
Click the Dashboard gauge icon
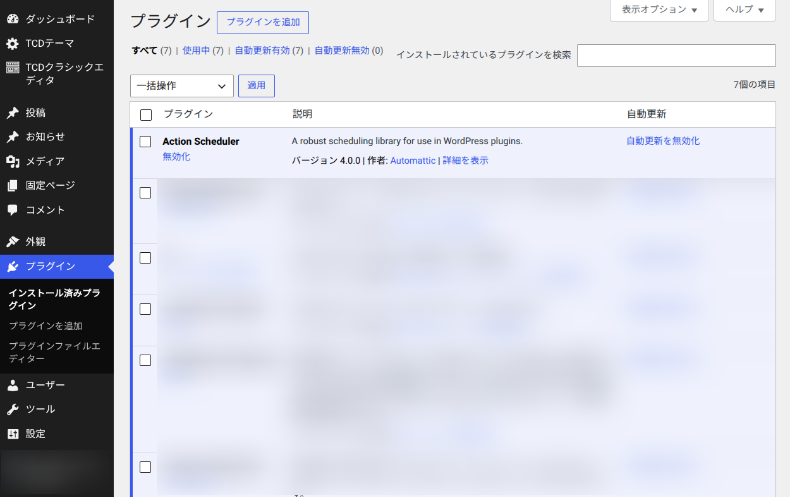coord(13,19)
